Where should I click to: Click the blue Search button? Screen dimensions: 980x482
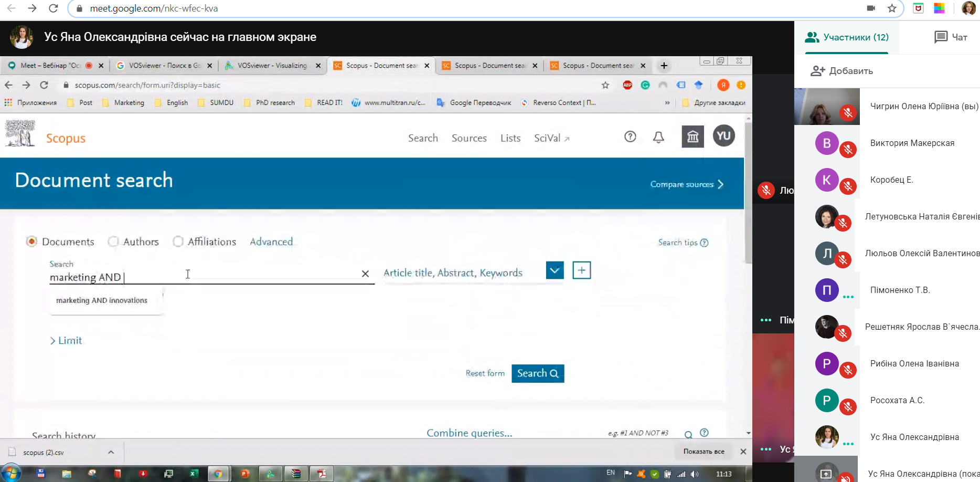538,373
